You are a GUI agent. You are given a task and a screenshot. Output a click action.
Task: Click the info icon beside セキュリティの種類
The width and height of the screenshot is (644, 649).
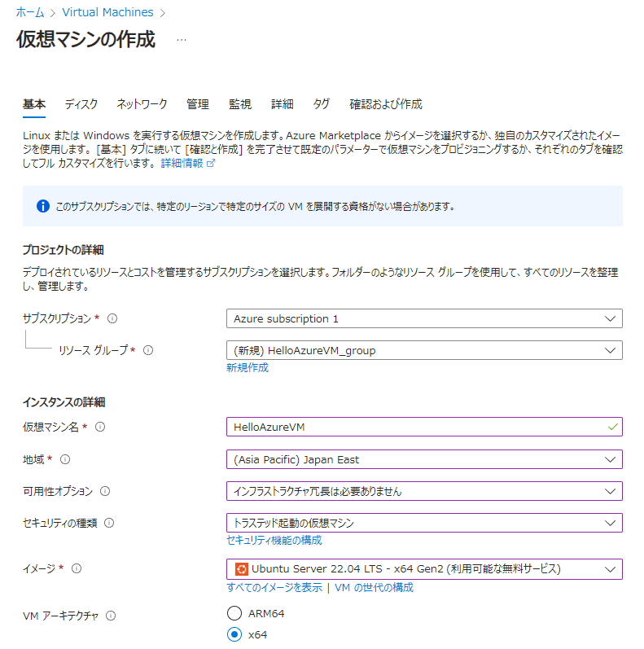click(x=109, y=523)
